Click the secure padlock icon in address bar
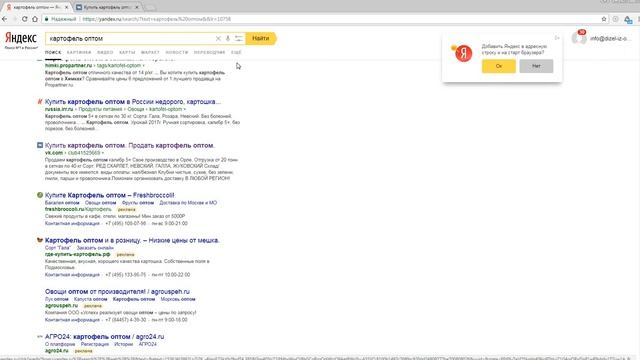 tap(47, 19)
